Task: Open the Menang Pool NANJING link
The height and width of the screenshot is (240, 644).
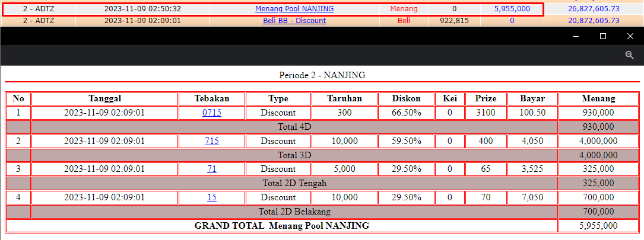Action: (x=294, y=9)
